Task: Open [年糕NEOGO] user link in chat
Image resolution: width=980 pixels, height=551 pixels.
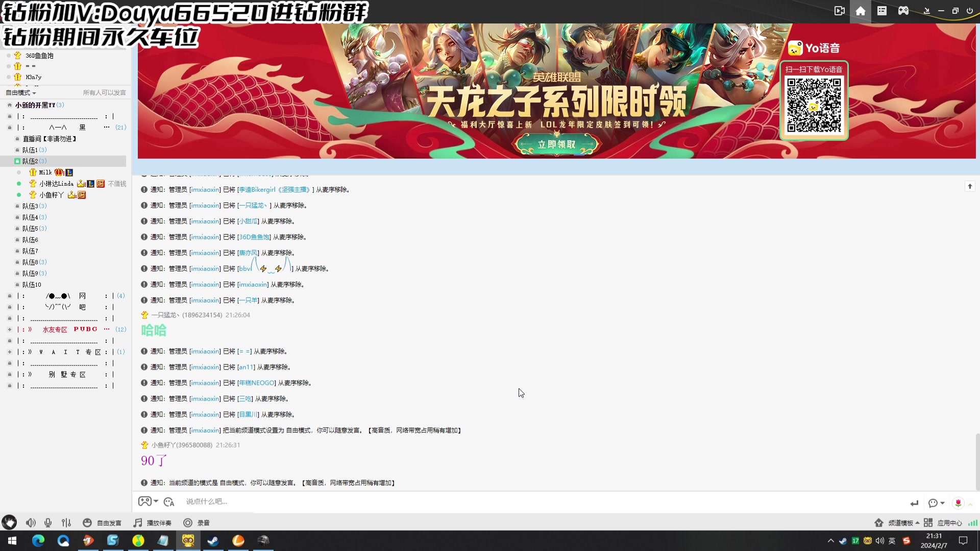Action: pos(257,383)
